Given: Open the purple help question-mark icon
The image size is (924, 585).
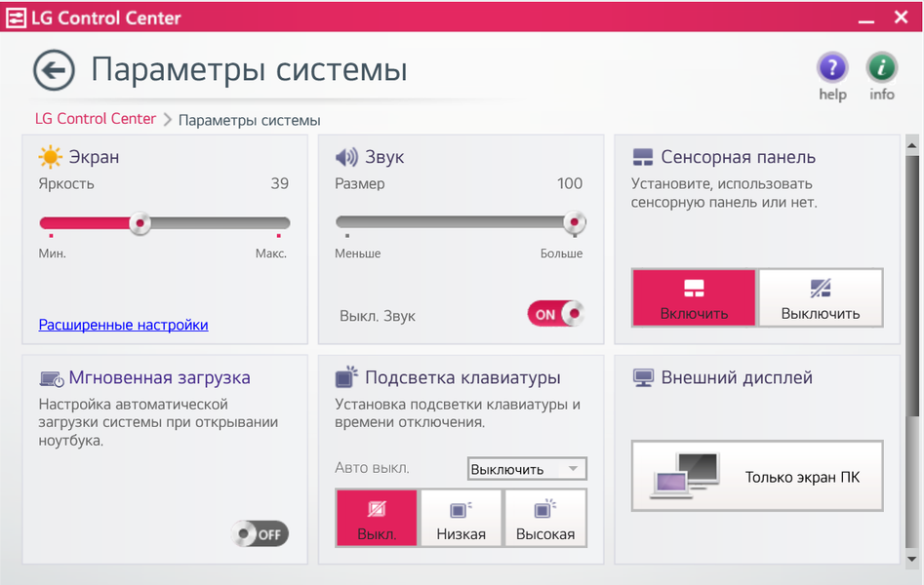Looking at the screenshot, I should (x=832, y=67).
